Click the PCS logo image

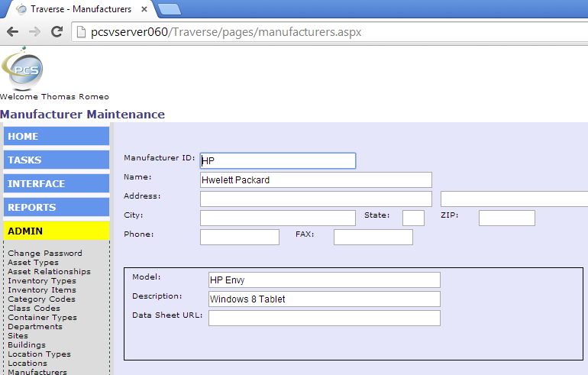point(22,68)
